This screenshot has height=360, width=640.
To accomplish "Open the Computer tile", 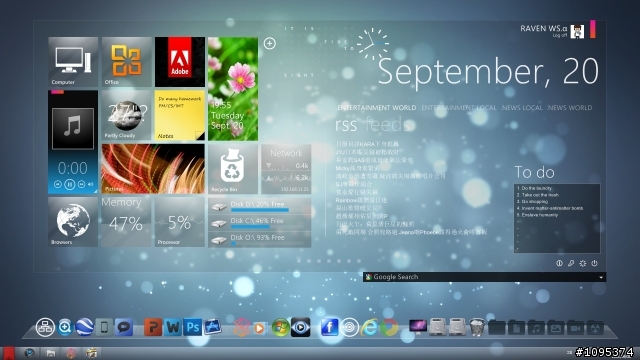I will click(x=73, y=62).
